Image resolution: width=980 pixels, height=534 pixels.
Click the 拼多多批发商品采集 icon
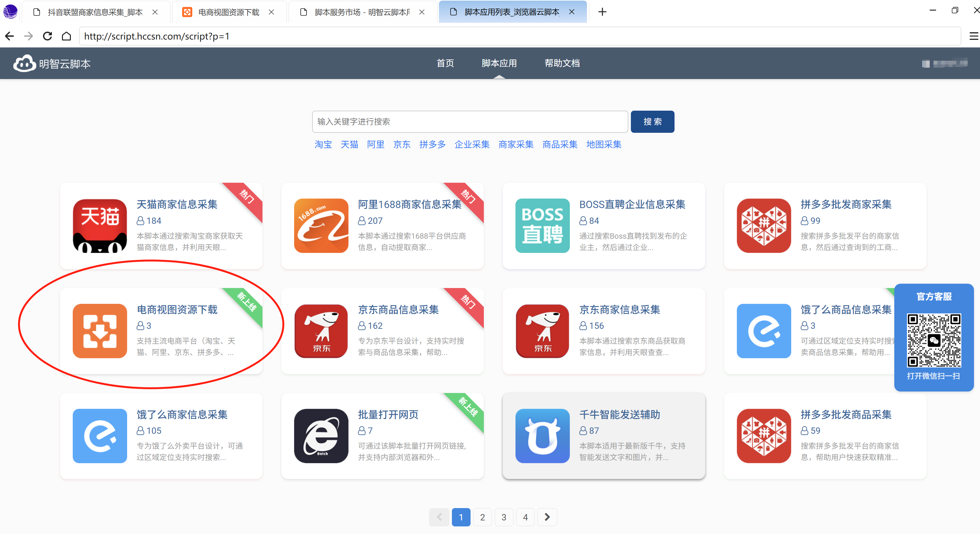[764, 436]
